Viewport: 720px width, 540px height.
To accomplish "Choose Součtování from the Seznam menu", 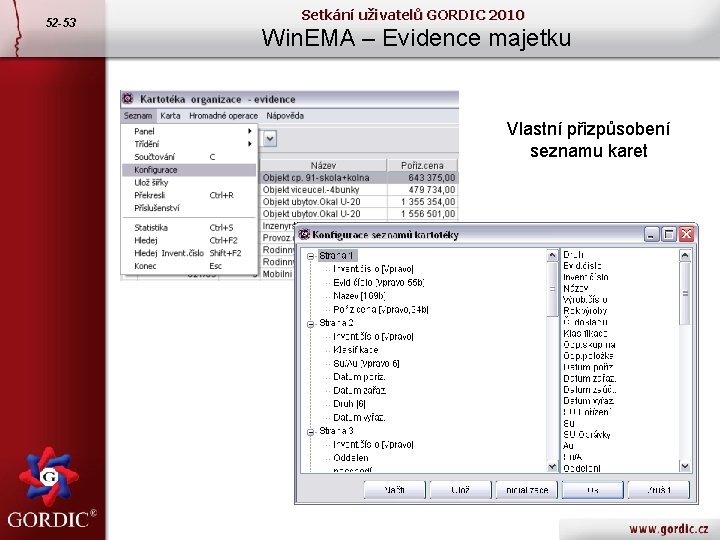I will click(x=189, y=157).
